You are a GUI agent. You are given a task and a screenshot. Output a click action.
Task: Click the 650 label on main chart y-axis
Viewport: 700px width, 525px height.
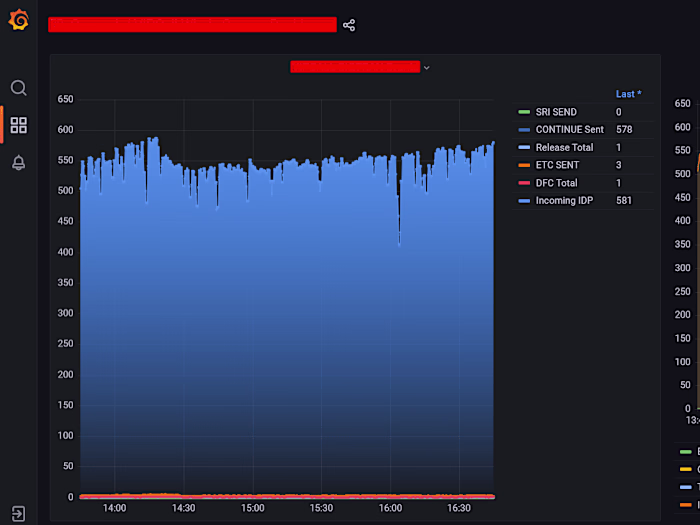click(x=65, y=99)
